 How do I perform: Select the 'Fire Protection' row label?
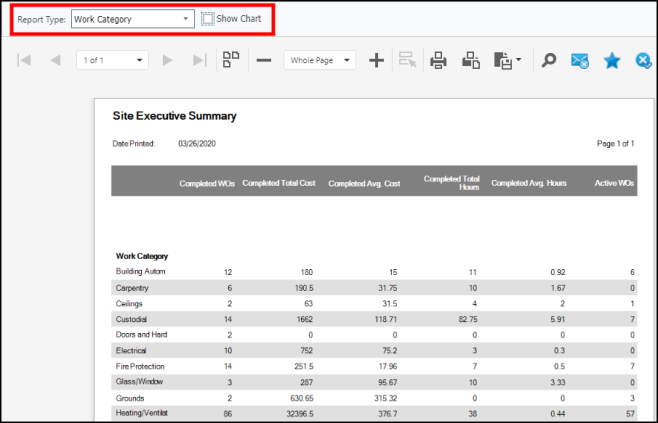[x=140, y=366]
